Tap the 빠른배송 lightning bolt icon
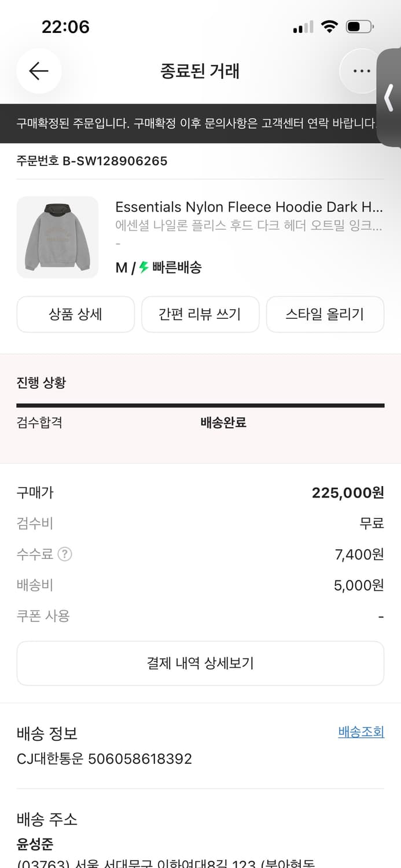The height and width of the screenshot is (868, 401). tap(142, 267)
